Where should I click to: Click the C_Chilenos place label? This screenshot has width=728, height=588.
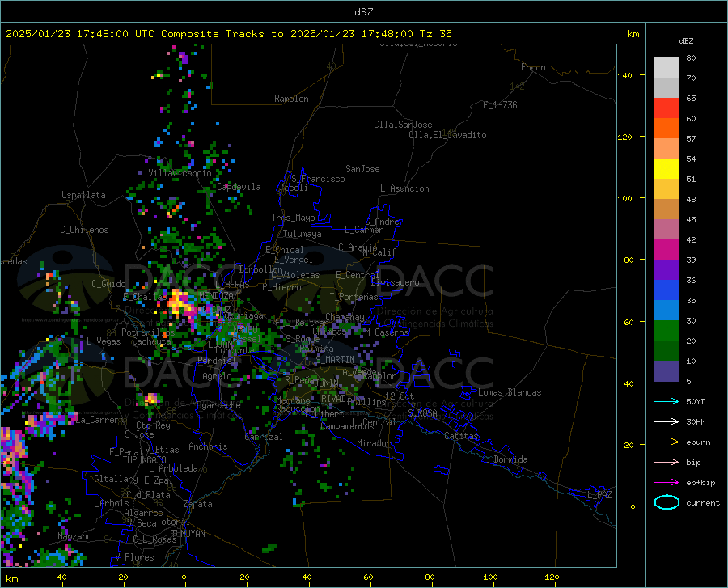pyautogui.click(x=84, y=230)
